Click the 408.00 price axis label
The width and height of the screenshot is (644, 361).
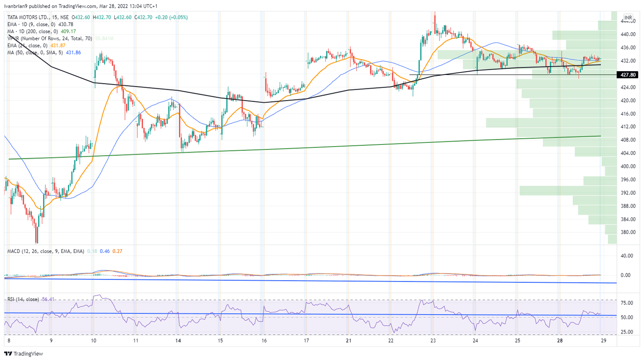628,140
